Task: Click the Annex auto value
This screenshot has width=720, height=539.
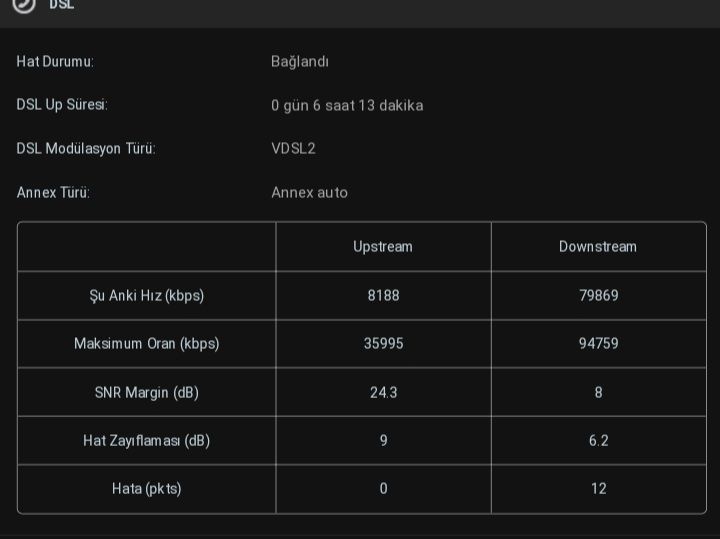Action: (309, 193)
